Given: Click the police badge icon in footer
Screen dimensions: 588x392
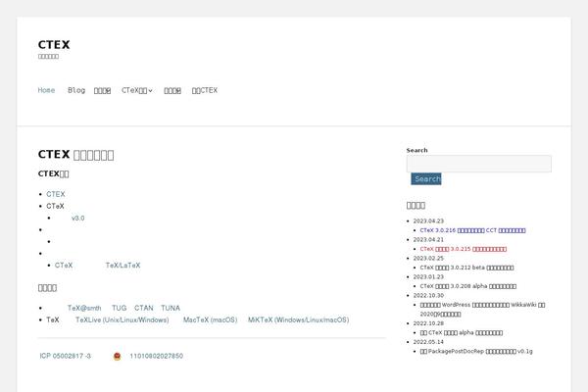Looking at the screenshot, I should [x=117, y=357].
